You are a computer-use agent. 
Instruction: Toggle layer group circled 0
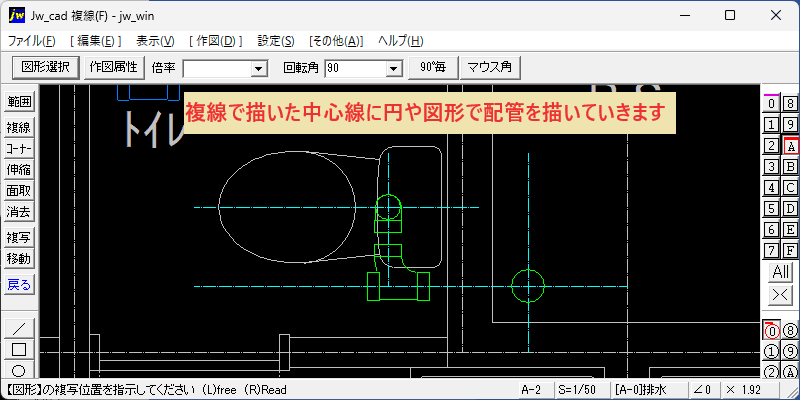click(x=771, y=331)
